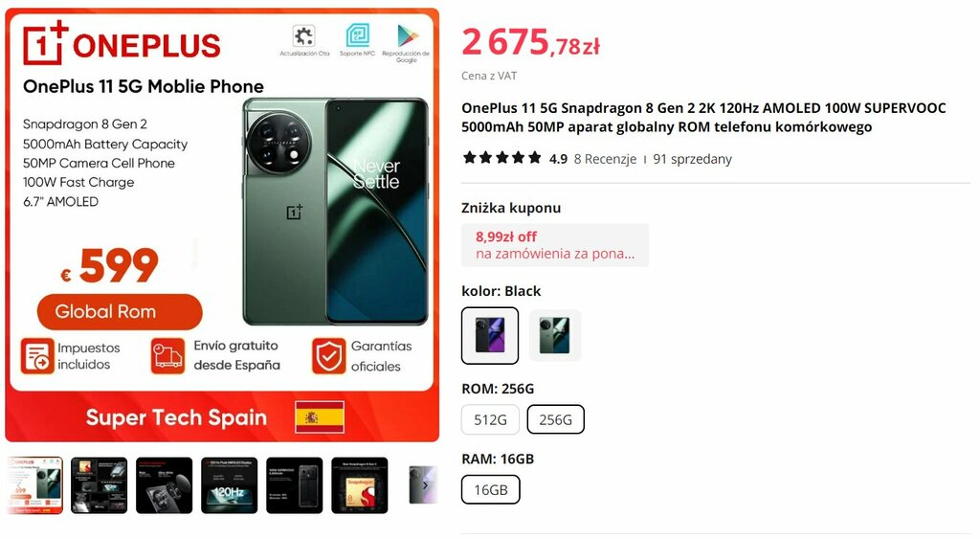
Task: Open the 8 Recenzje reviews link
Action: coord(605,159)
